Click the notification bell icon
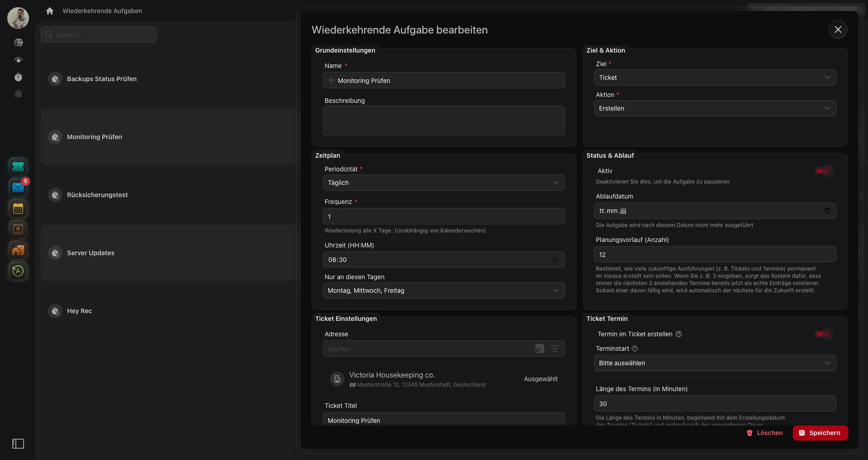This screenshot has height=460, width=868. [18, 94]
